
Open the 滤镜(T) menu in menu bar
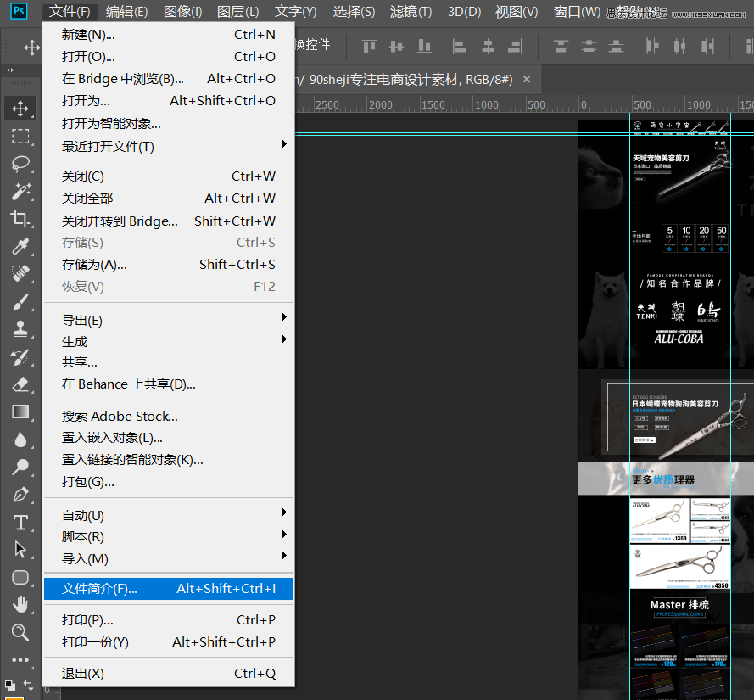[x=411, y=12]
